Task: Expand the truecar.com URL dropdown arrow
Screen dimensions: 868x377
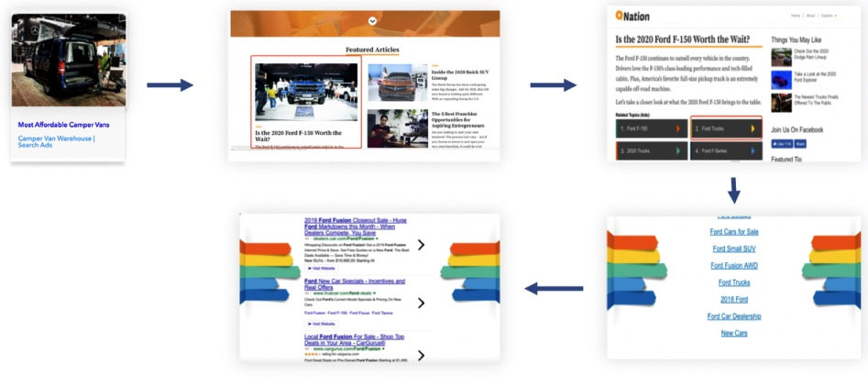Action: pyautogui.click(x=374, y=293)
